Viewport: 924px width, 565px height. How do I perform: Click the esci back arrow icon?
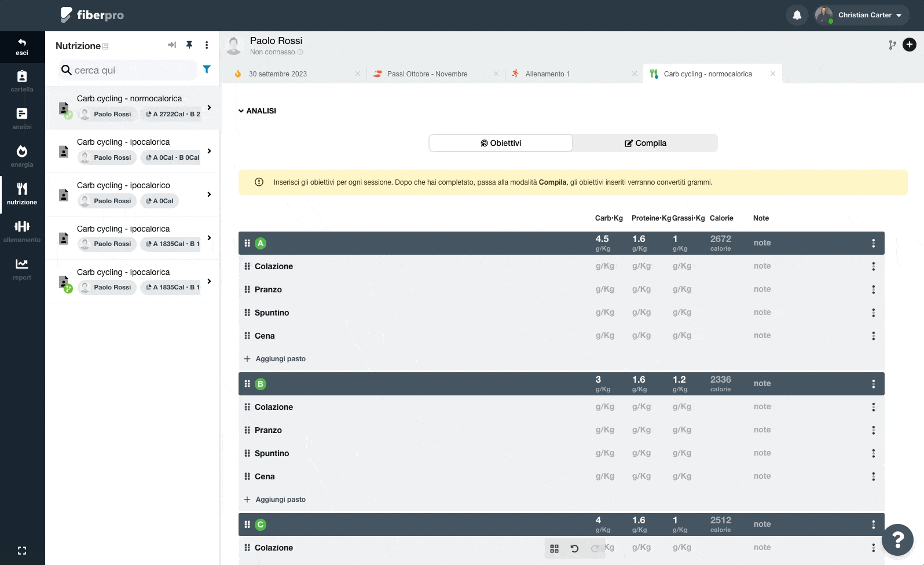[x=22, y=42]
